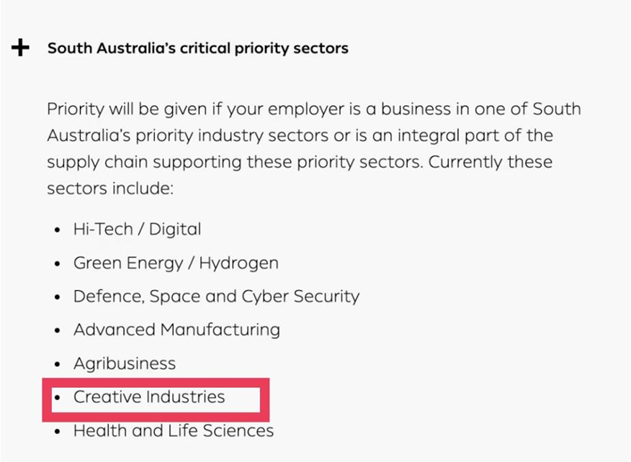Click the paragraph starting 'Priority will be given'

point(314,148)
